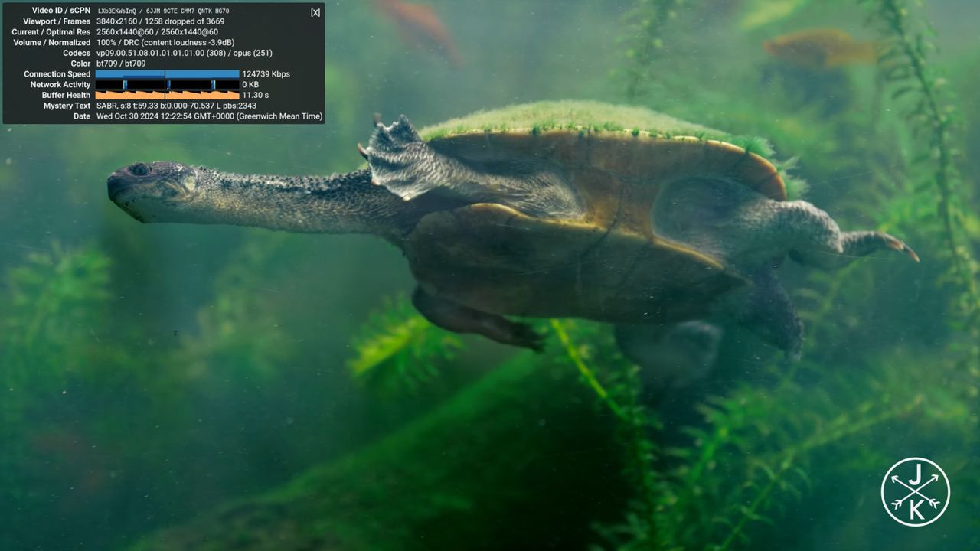Click the "Color" label
Screen dimensions: 980x551
(80, 64)
